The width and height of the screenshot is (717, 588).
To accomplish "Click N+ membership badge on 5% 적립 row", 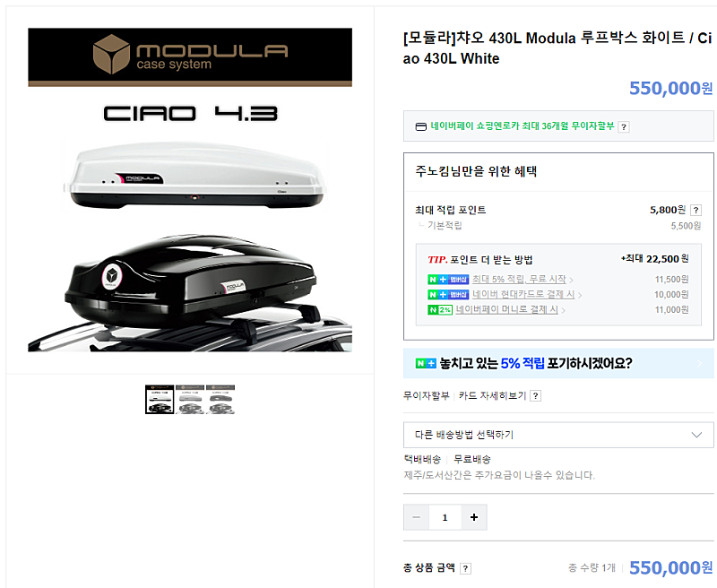I will point(448,280).
